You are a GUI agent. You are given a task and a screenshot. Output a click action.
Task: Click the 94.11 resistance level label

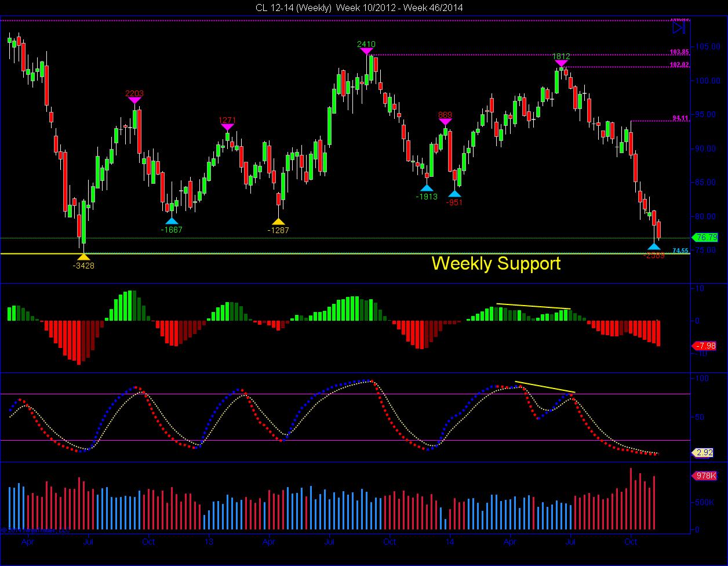[680, 118]
